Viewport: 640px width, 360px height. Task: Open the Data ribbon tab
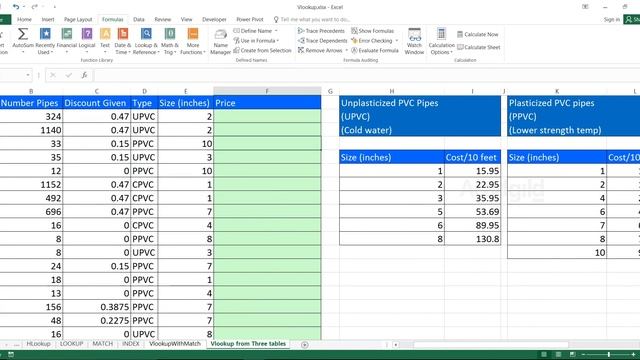coord(139,19)
